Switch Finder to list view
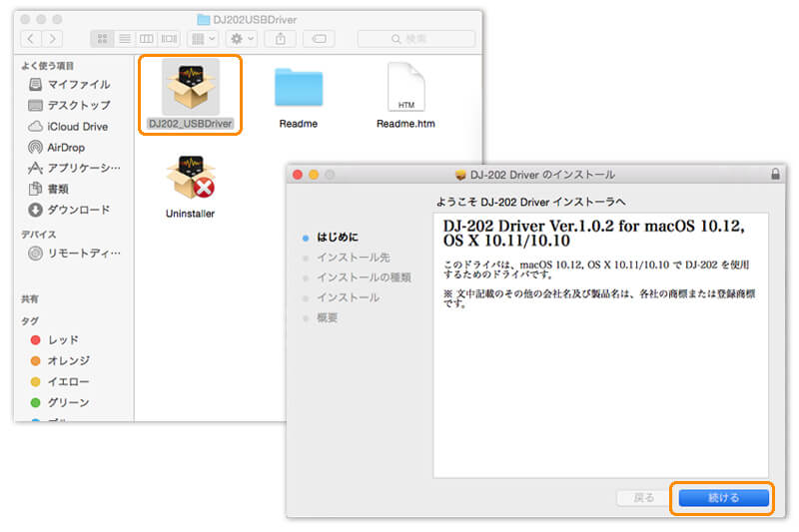The width and height of the screenshot is (799, 532). click(x=124, y=39)
